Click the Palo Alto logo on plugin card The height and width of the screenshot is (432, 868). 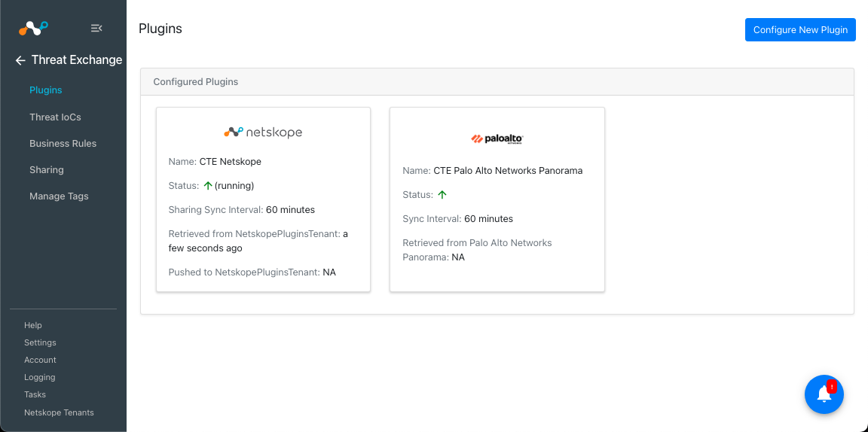(x=497, y=139)
